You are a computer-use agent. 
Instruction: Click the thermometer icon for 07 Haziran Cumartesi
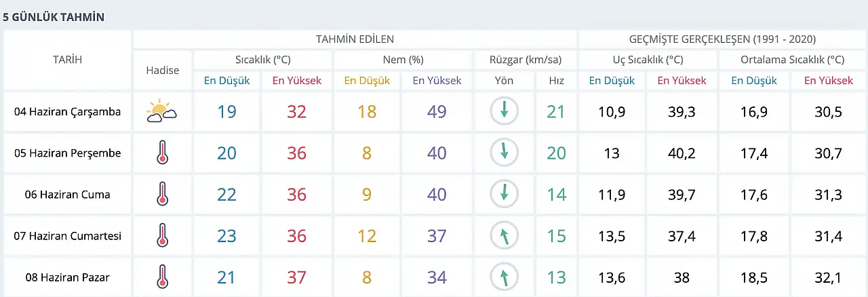coord(161,236)
